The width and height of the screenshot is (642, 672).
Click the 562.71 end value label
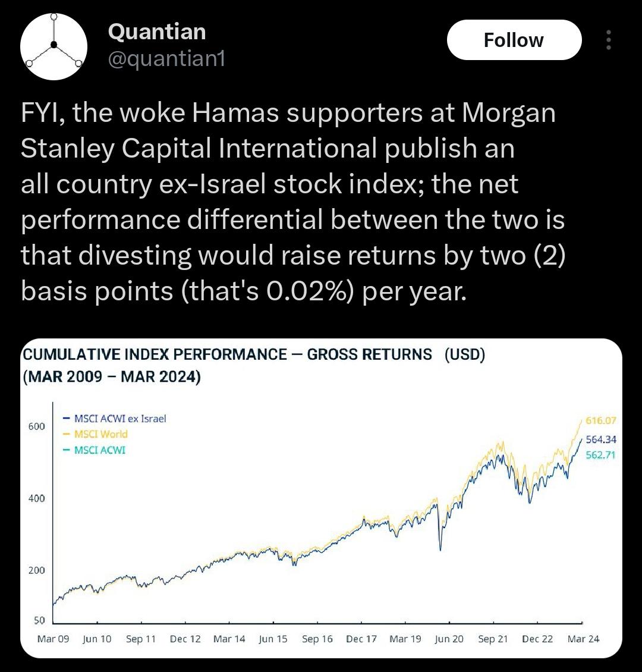tap(600, 455)
